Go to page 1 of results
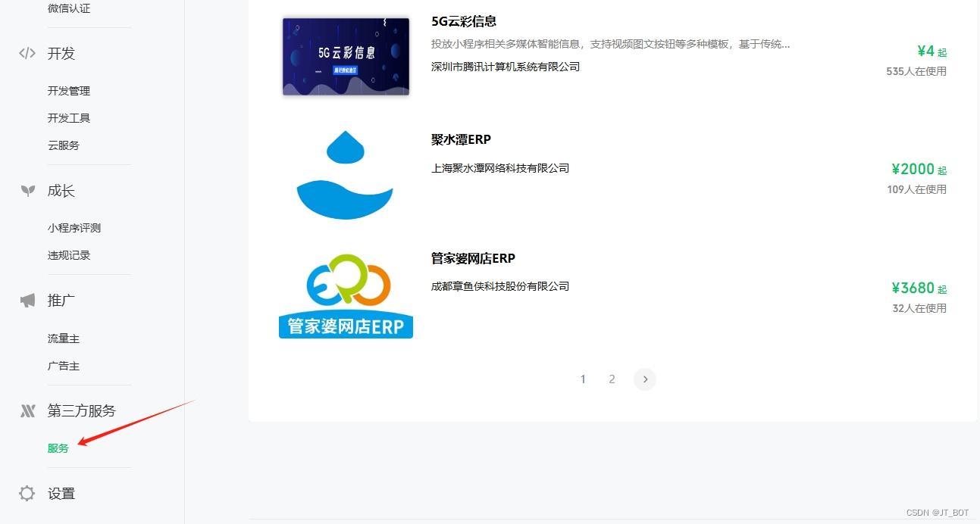The width and height of the screenshot is (980, 524). coord(583,379)
